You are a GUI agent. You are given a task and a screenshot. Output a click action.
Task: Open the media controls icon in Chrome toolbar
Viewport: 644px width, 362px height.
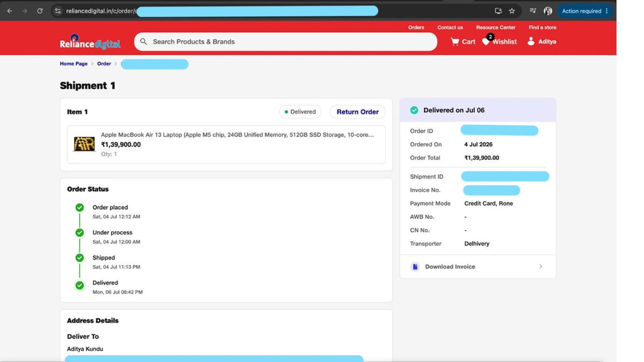click(x=533, y=11)
